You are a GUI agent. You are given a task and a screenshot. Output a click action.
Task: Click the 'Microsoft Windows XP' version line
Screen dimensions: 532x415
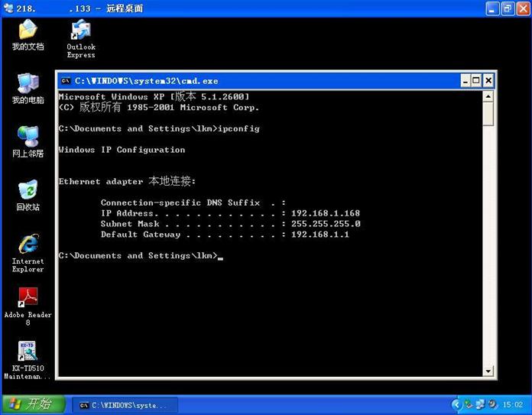[x=154, y=96]
